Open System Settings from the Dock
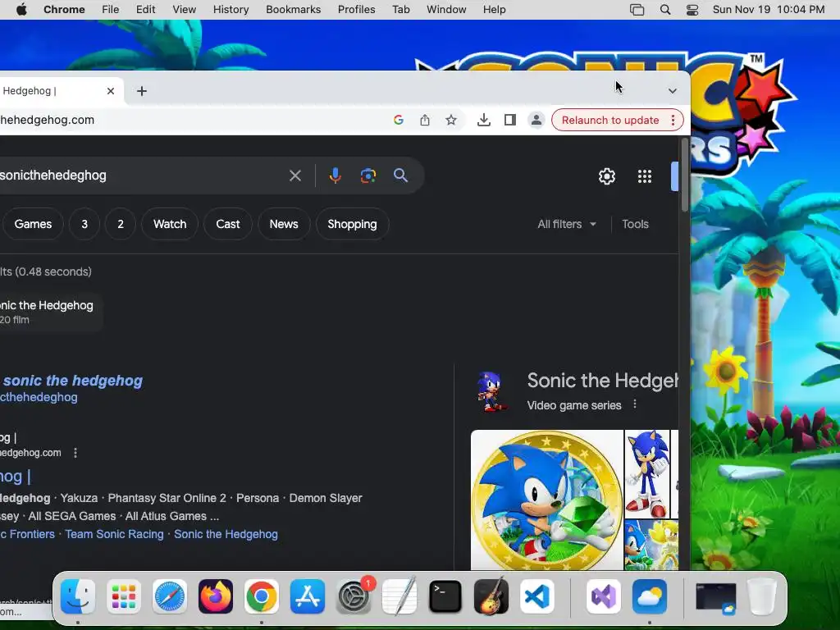 pos(354,596)
